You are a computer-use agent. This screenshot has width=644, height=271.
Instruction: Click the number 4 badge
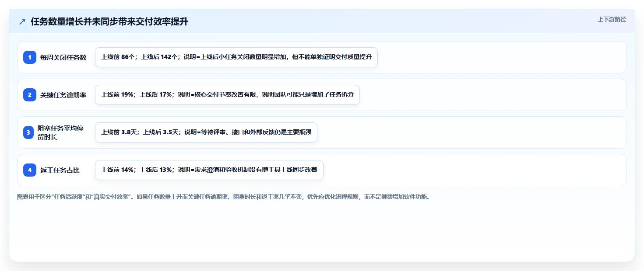tap(30, 170)
